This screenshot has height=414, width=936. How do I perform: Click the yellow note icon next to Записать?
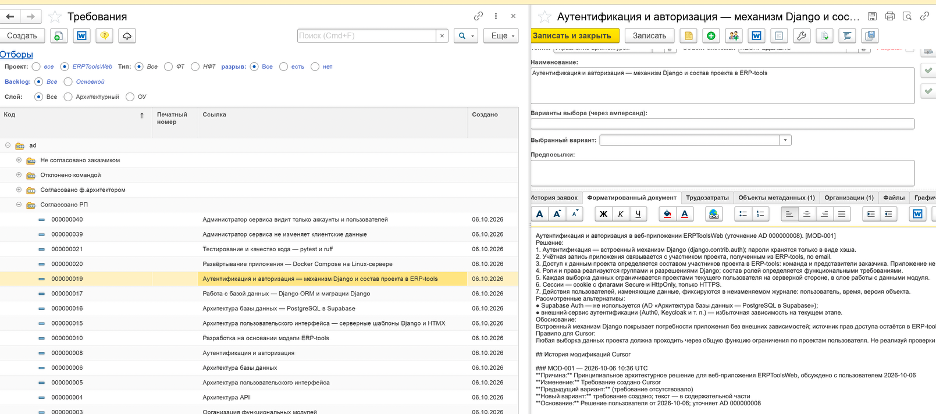(x=688, y=36)
